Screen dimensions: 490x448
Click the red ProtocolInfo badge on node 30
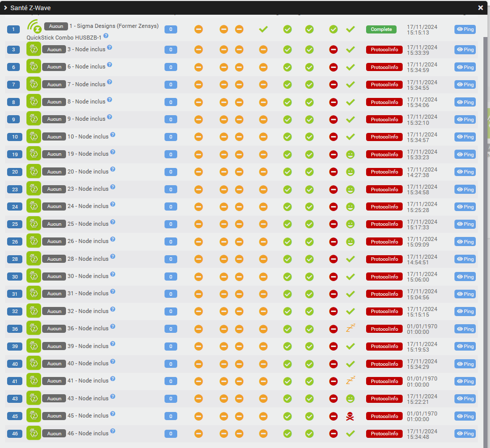(384, 277)
